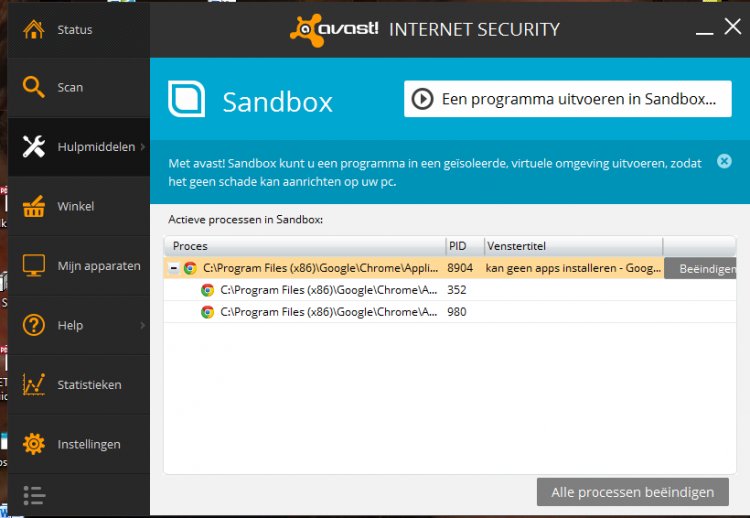Dismiss the blue Sandbox info banner

(x=724, y=161)
